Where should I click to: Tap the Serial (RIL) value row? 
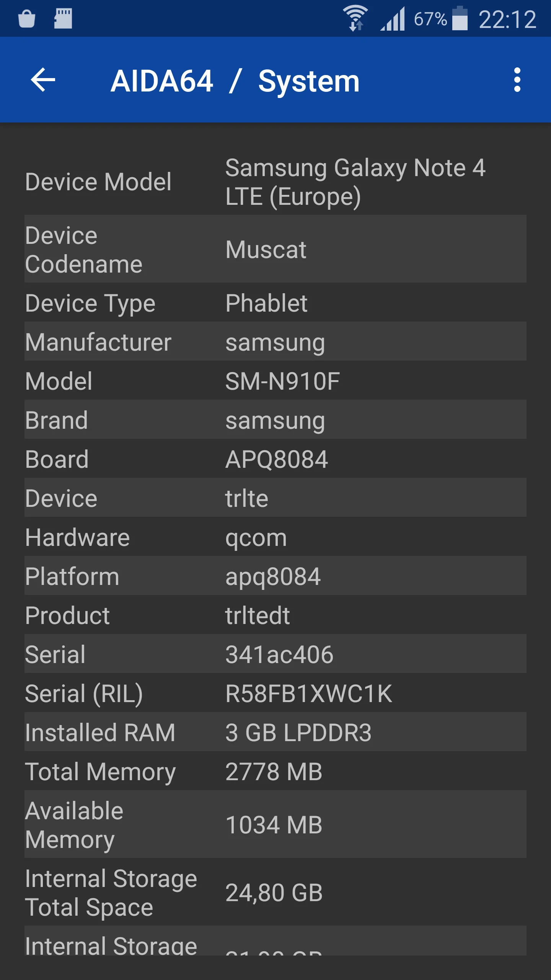tap(275, 694)
